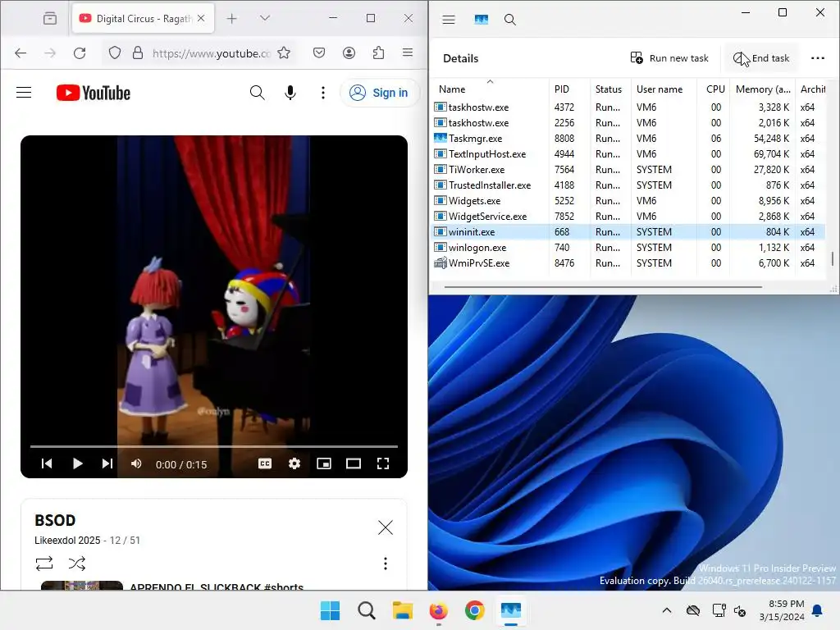This screenshot has width=840, height=630.
Task: Open YouTube search
Action: pyautogui.click(x=257, y=93)
